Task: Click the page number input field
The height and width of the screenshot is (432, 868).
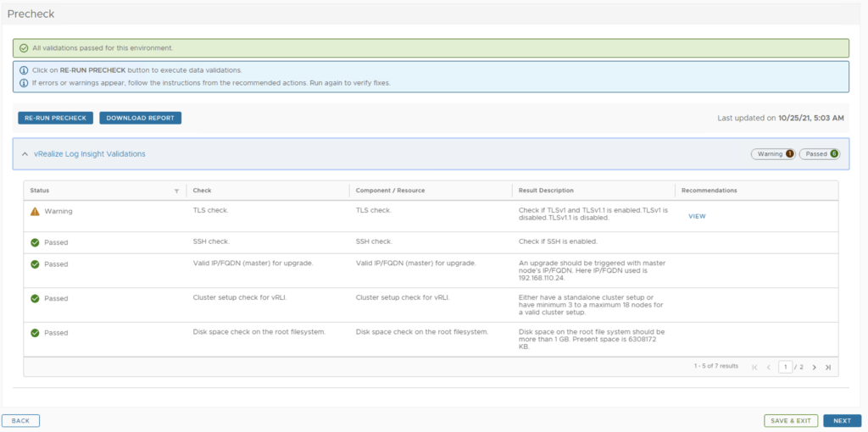Action: click(786, 367)
